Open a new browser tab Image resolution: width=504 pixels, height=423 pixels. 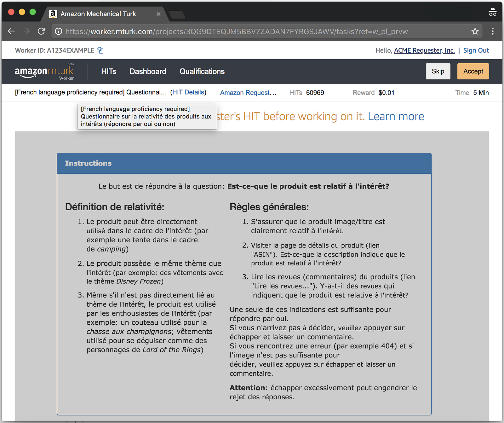pos(177,14)
